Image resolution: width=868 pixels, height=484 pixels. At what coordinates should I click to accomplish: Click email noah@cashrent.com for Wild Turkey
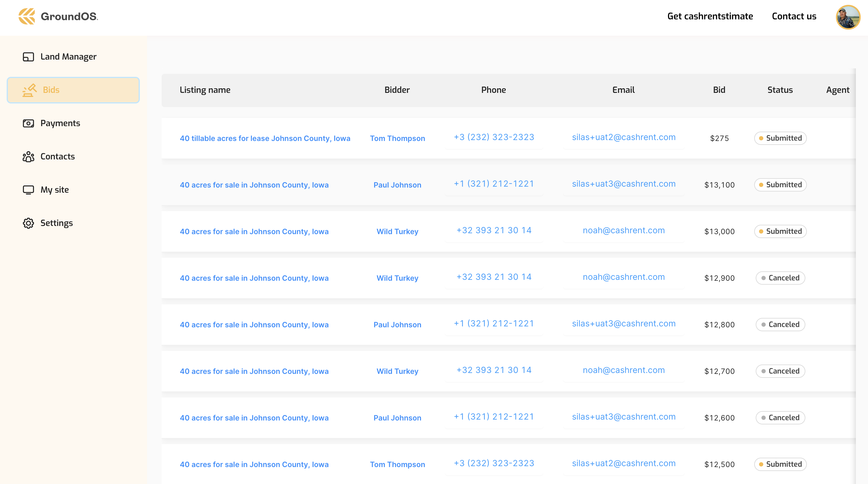(623, 231)
